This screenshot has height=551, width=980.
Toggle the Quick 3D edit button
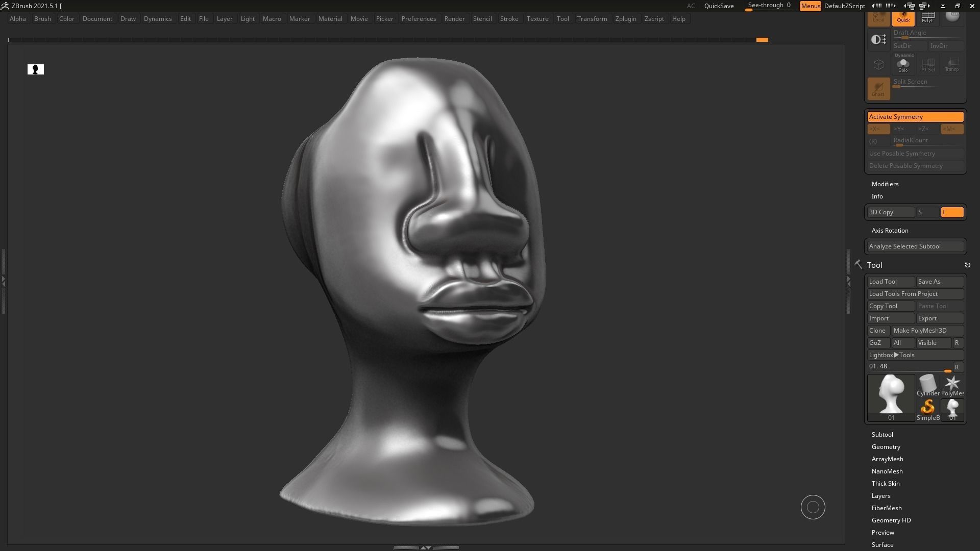[903, 18]
